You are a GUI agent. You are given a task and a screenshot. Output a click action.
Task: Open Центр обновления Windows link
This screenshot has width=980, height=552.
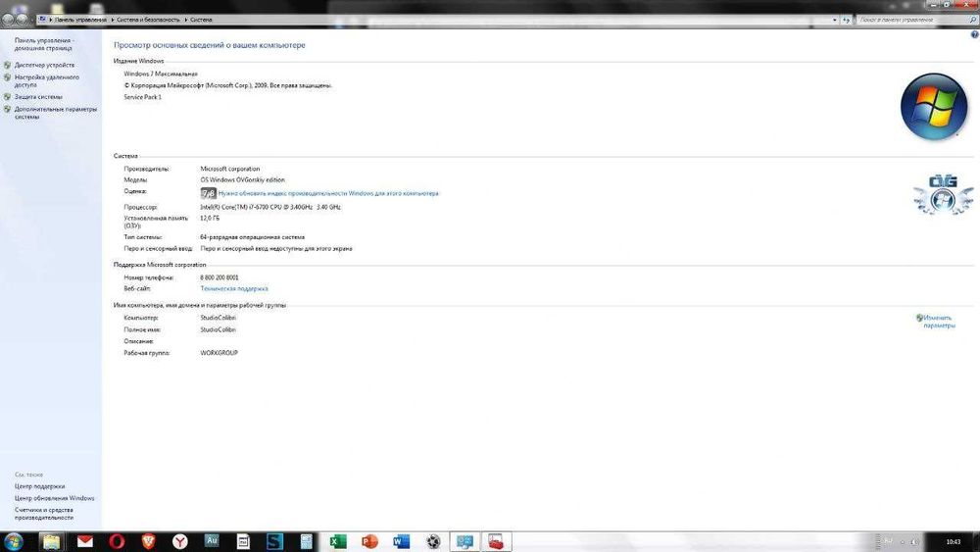[54, 498]
